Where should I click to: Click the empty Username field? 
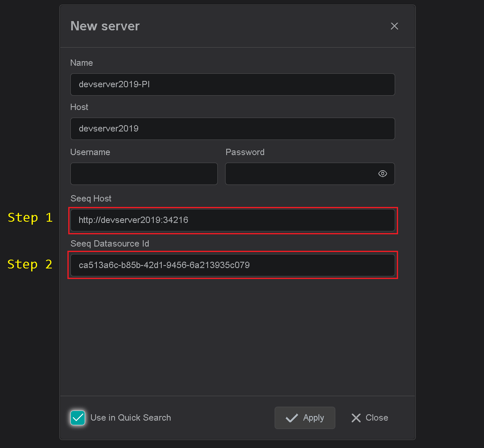coord(144,174)
